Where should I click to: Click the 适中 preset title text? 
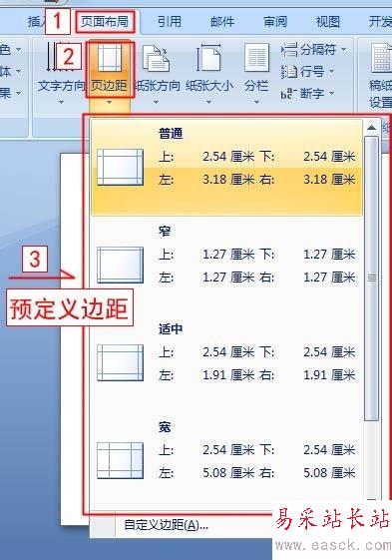click(171, 328)
